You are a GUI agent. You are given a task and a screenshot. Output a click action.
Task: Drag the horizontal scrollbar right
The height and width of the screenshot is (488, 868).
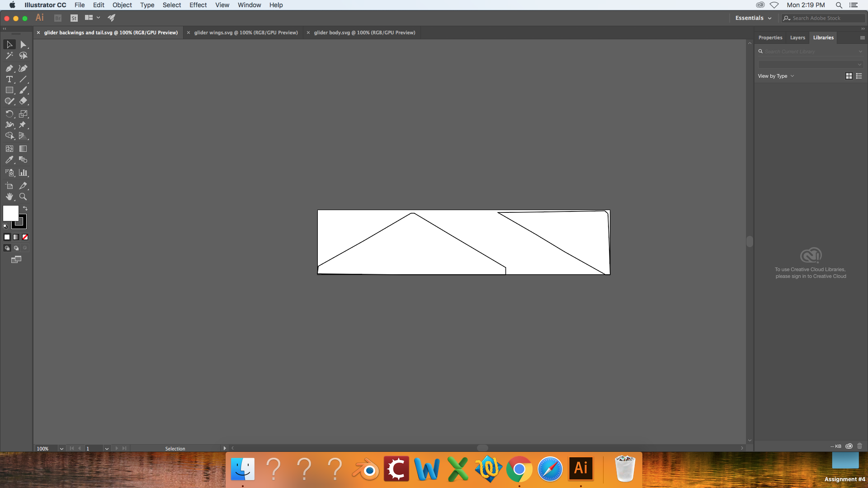pyautogui.click(x=483, y=448)
